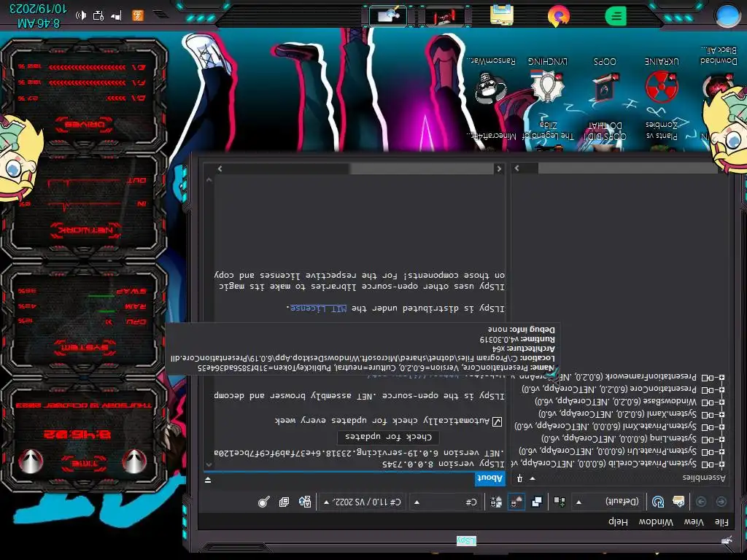
Task: Open the Download Black Ali desktop shortcut
Action: point(719,71)
